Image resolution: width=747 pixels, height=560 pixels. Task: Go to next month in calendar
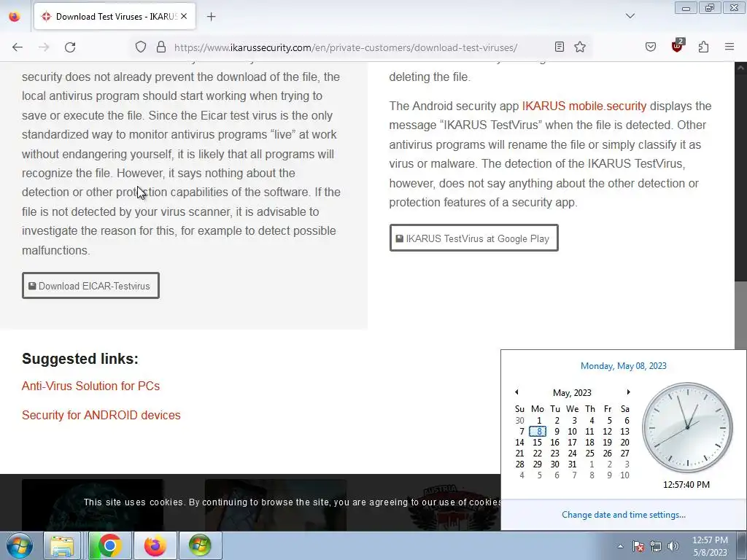click(628, 392)
